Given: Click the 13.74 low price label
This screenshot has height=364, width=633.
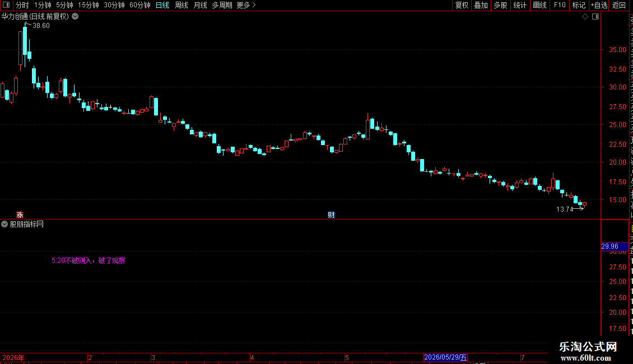Looking at the screenshot, I should [x=565, y=209].
